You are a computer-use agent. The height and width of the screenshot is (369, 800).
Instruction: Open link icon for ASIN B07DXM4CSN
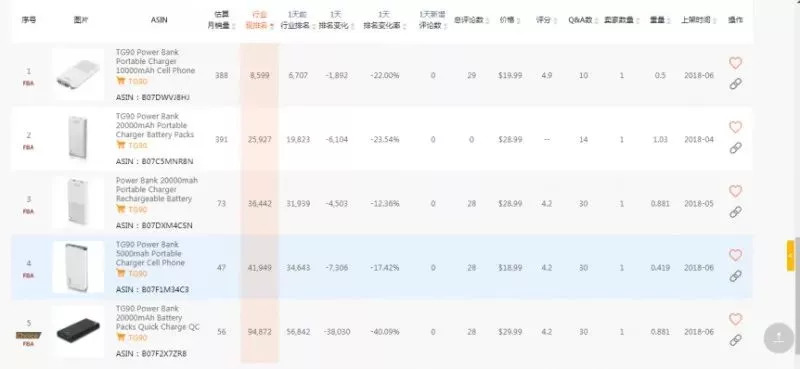(735, 212)
